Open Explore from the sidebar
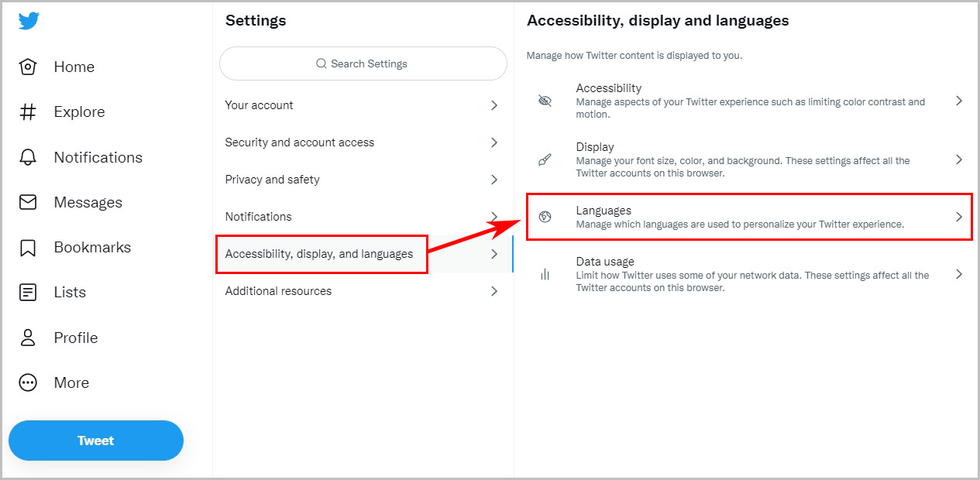 pos(79,112)
